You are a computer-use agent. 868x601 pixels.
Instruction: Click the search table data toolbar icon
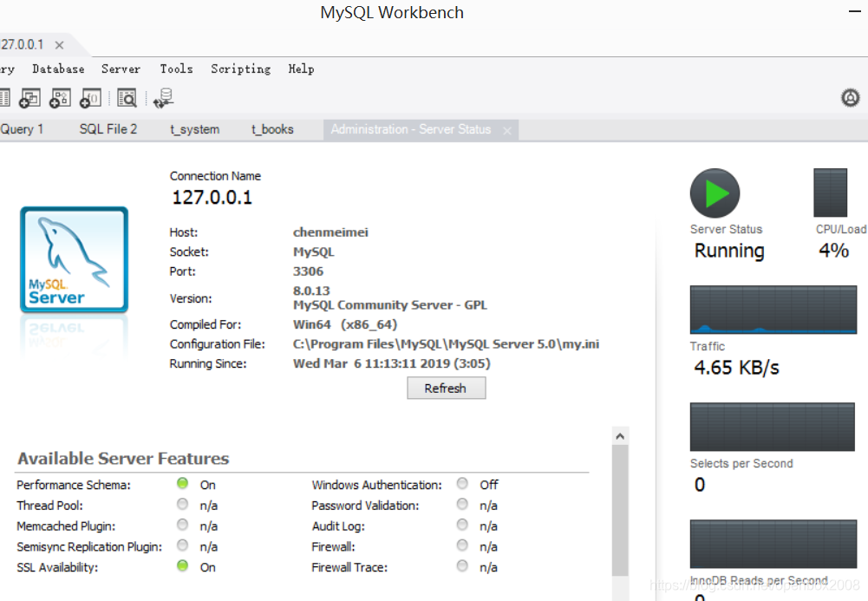pos(127,99)
